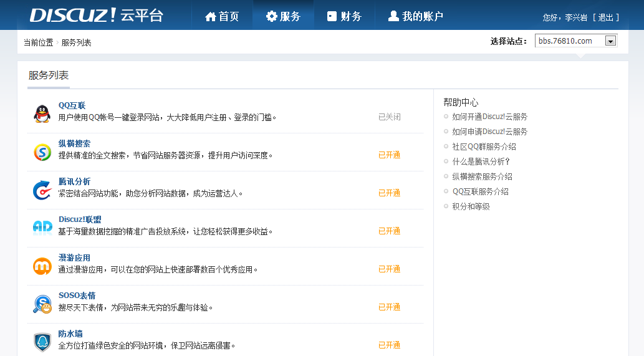Click 已开通 status for SOSO表情
Screen dimensions: 644x356
390,307
